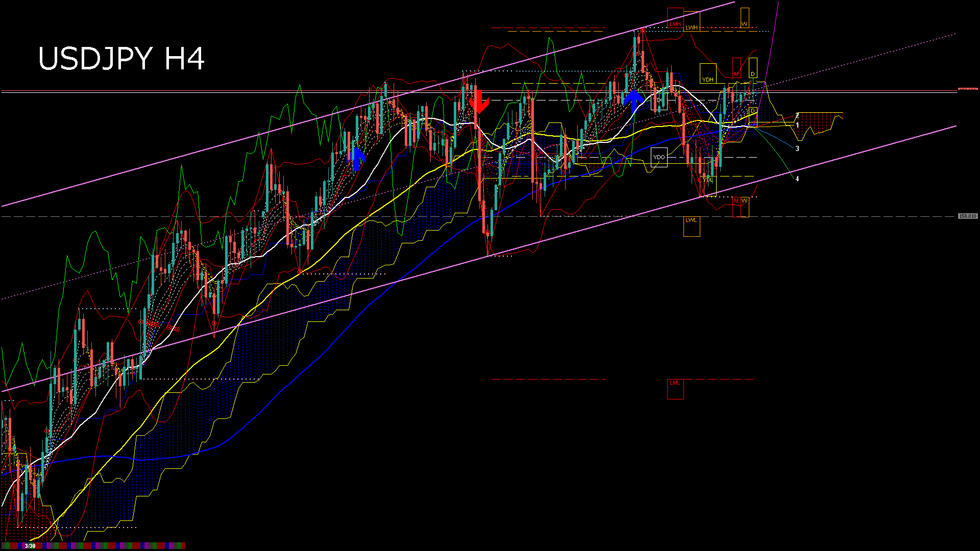The width and height of the screenshot is (980, 551).
Task: Select projection line label 3
Action: pos(797,149)
